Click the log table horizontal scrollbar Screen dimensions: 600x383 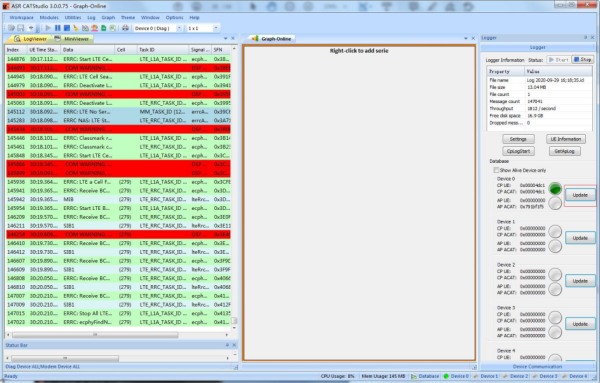point(95,335)
